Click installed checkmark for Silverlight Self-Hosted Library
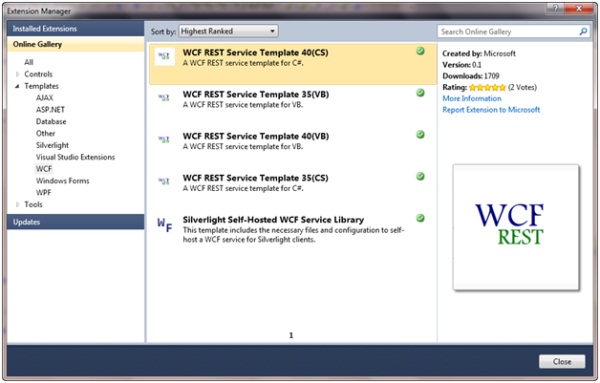The image size is (600, 383). tap(420, 218)
